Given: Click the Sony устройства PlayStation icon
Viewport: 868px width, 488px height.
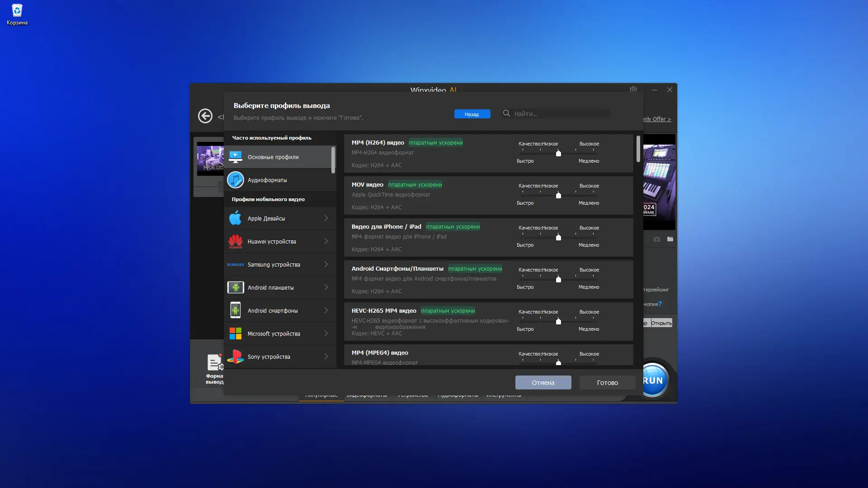Looking at the screenshot, I should (x=235, y=357).
